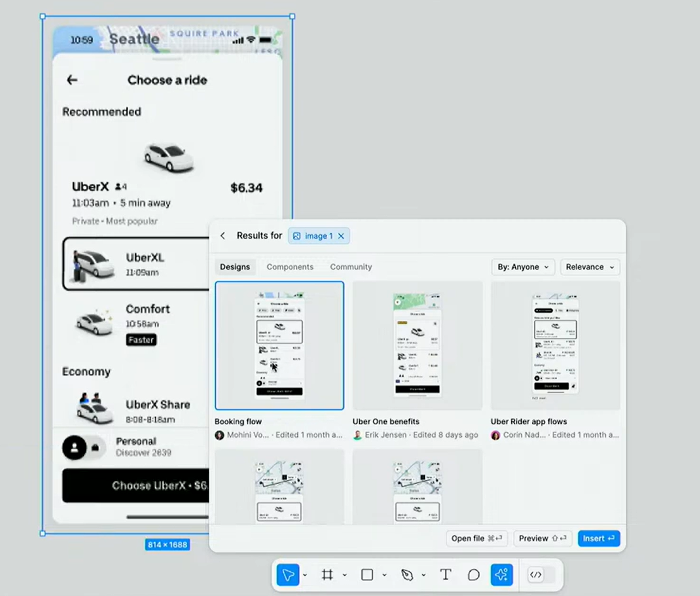Viewport: 700px width, 596px height.
Task: Click the Choose UberX black button
Action: [x=136, y=486]
